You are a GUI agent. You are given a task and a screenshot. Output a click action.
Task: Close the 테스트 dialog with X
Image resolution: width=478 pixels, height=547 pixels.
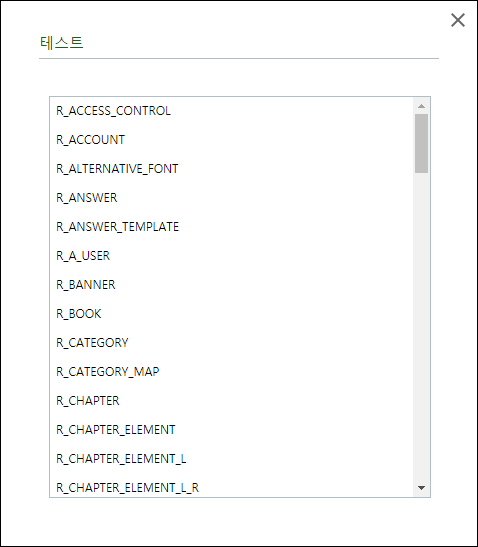(458, 20)
